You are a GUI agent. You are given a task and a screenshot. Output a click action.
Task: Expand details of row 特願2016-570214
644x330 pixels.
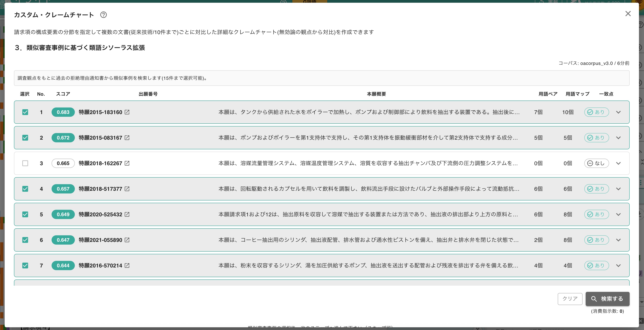(x=618, y=266)
